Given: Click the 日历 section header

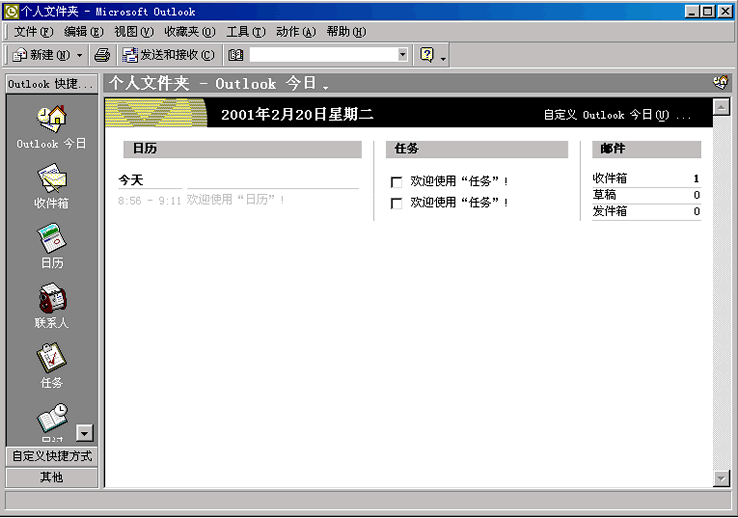Looking at the screenshot, I should [242, 149].
